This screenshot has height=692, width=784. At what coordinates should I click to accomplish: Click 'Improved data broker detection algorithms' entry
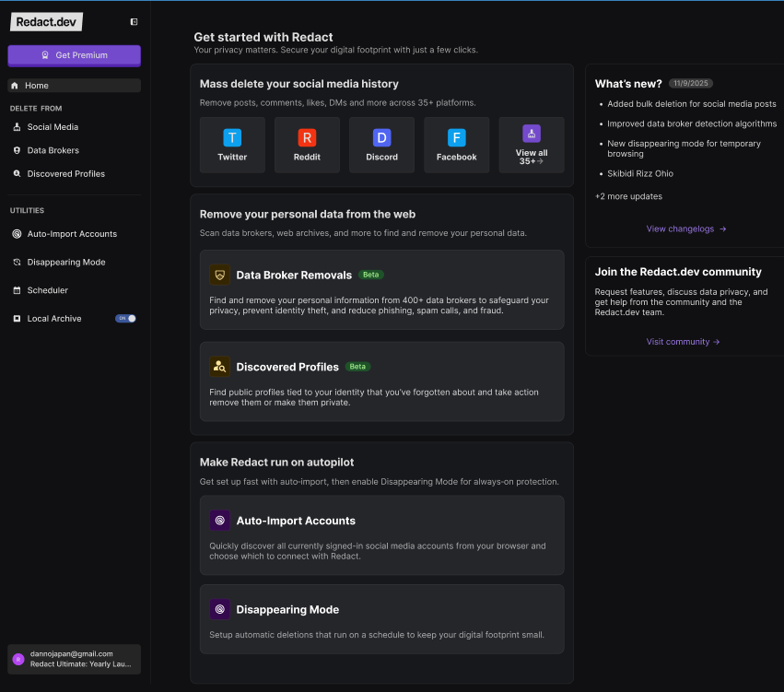click(x=692, y=123)
